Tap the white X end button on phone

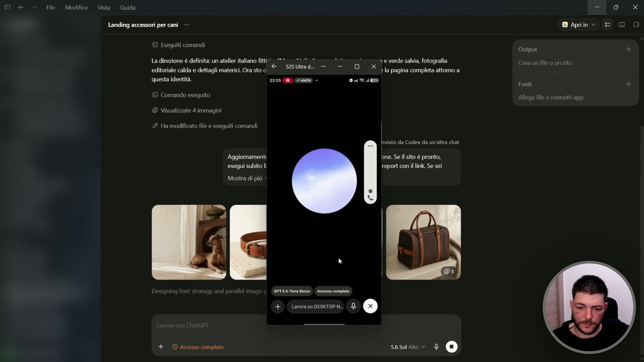[370, 306]
